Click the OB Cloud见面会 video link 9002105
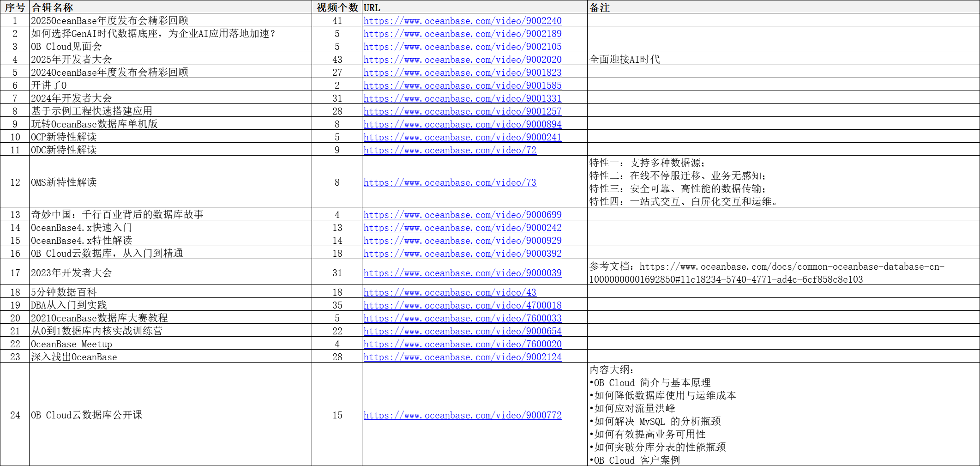Image resolution: width=980 pixels, height=466 pixels. (x=462, y=47)
